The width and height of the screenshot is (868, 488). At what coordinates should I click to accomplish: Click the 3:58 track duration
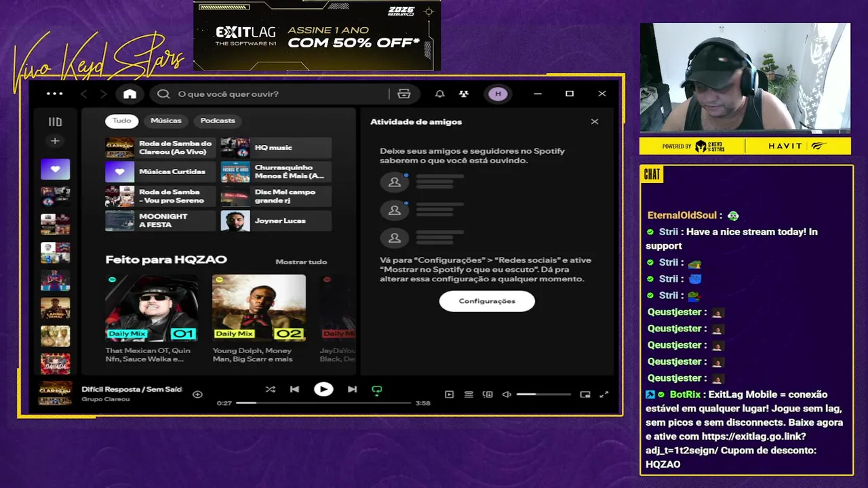point(422,403)
